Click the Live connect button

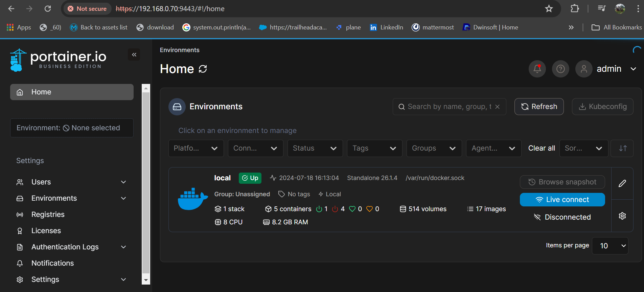[562, 200]
